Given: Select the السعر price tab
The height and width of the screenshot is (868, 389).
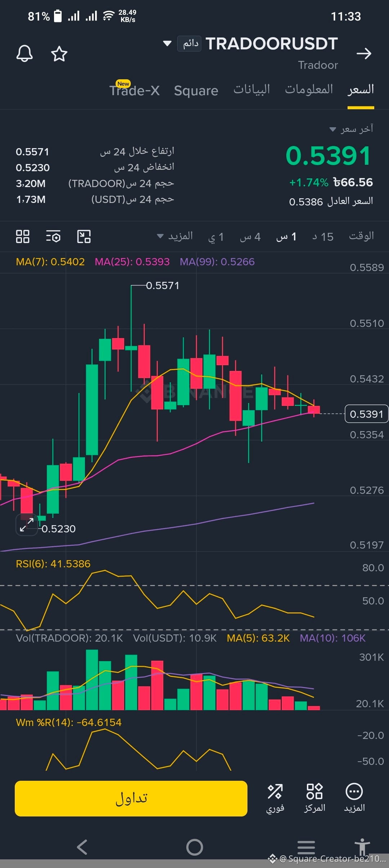Looking at the screenshot, I should [x=361, y=89].
